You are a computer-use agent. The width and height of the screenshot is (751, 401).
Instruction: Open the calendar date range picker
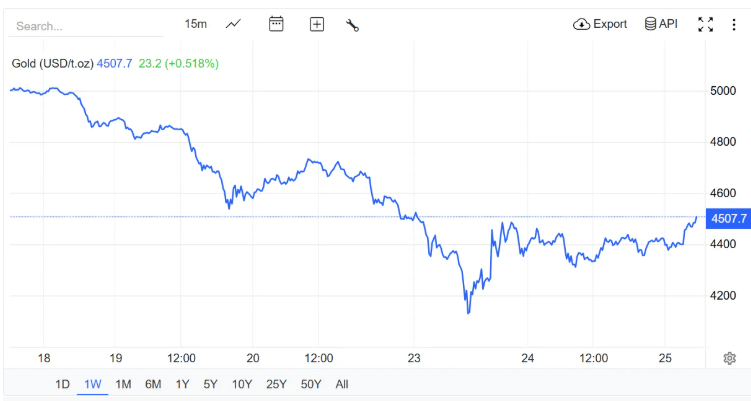(277, 24)
